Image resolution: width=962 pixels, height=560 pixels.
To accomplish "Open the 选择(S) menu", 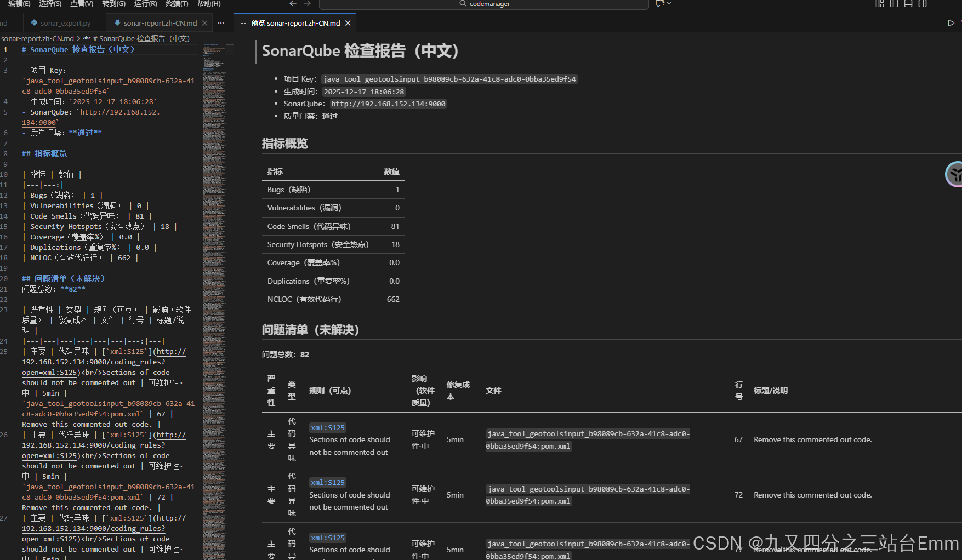I will 50,3.
